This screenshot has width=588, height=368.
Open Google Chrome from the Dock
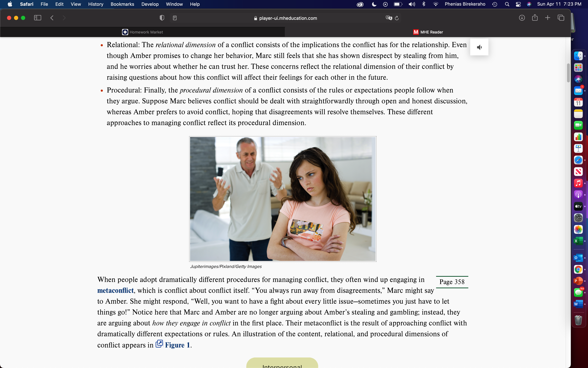pyautogui.click(x=578, y=270)
